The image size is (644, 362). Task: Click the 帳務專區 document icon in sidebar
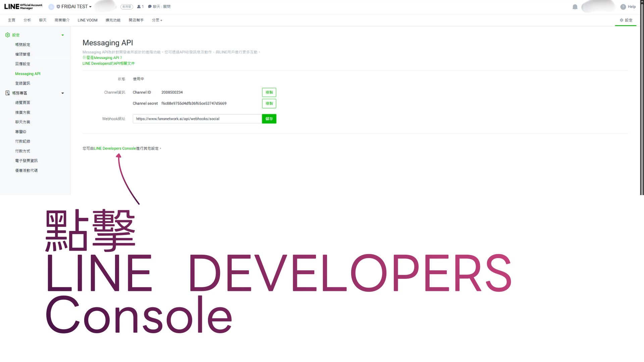pyautogui.click(x=7, y=93)
